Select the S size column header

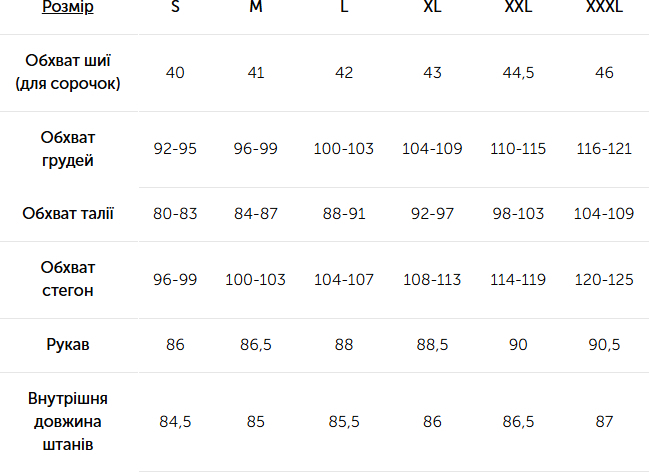[x=176, y=8]
